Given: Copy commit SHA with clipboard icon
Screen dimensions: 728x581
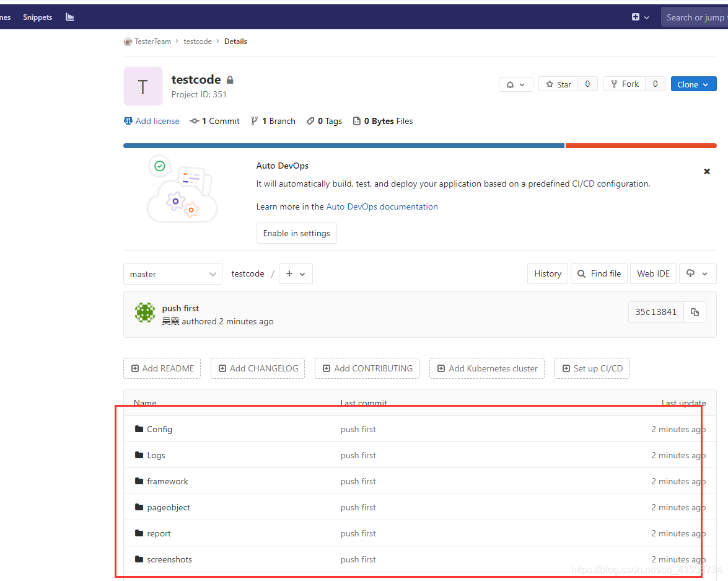Looking at the screenshot, I should tap(695, 312).
